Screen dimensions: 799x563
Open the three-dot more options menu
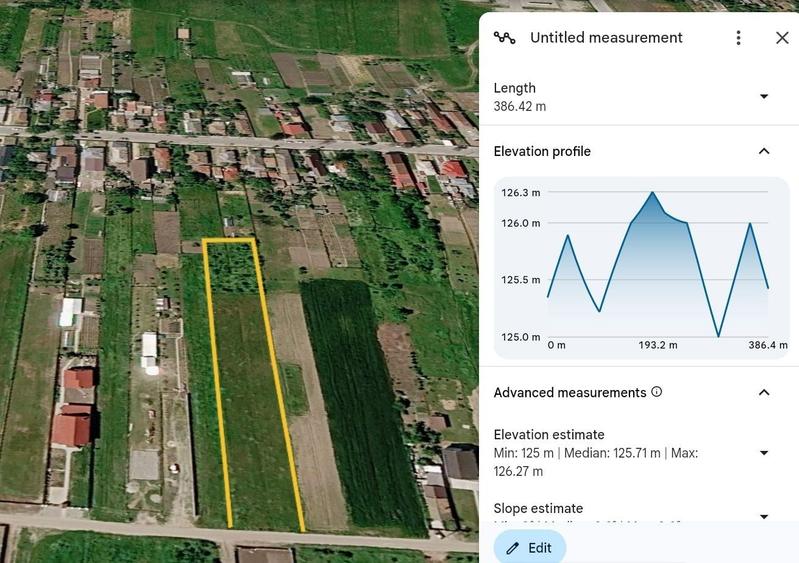(738, 38)
